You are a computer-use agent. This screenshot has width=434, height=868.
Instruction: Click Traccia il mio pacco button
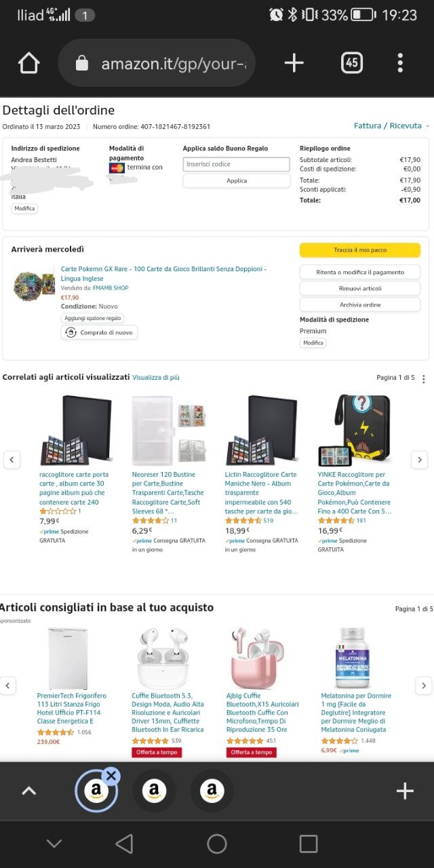pos(360,250)
